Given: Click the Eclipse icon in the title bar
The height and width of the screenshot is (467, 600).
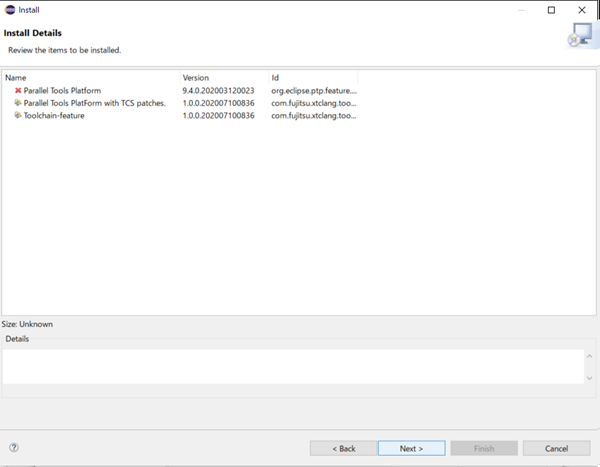Looking at the screenshot, I should 10,10.
